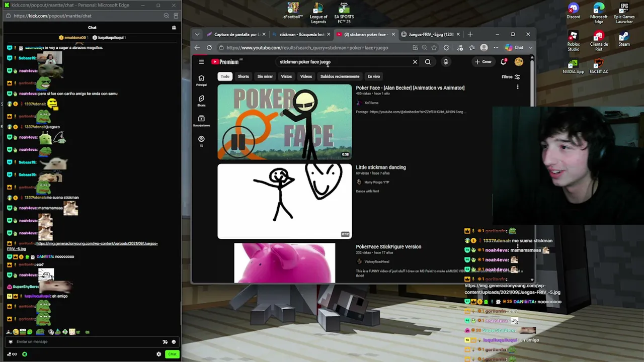644x362 pixels.
Task: Open PokerFace StickFigure Version video title
Action: (x=388, y=247)
